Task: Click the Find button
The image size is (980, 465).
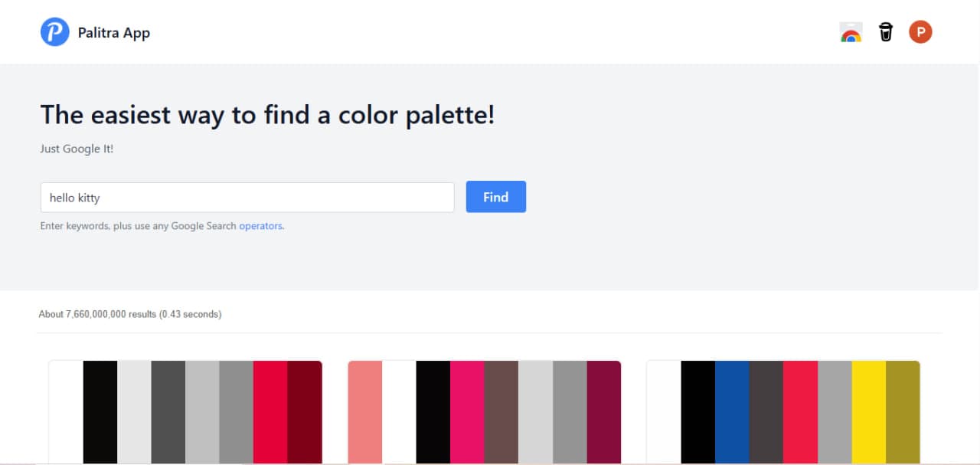Action: [x=495, y=197]
